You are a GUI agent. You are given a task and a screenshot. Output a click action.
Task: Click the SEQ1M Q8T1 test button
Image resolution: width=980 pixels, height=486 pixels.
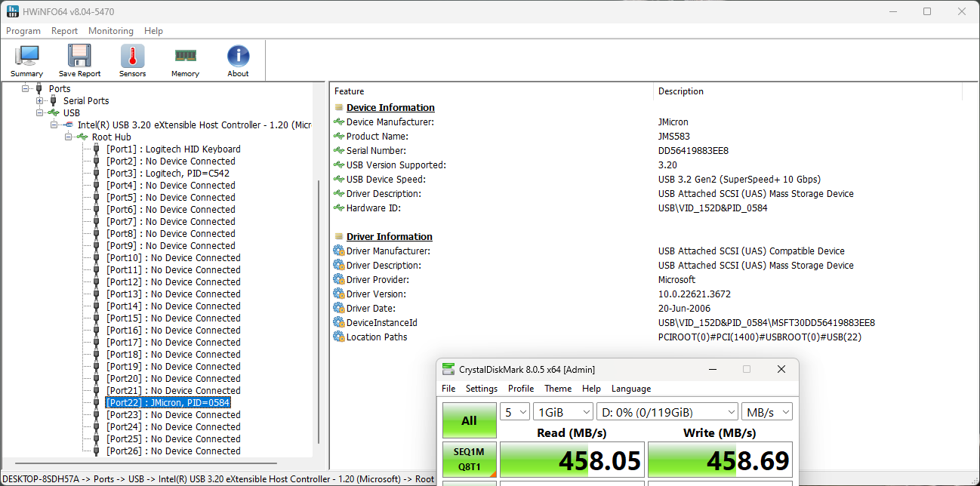point(469,460)
